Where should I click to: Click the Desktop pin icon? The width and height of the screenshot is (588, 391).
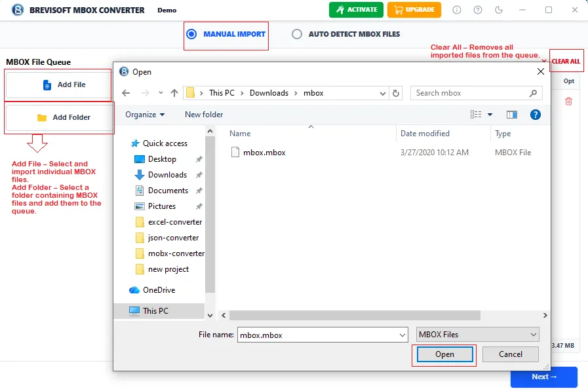tap(199, 159)
